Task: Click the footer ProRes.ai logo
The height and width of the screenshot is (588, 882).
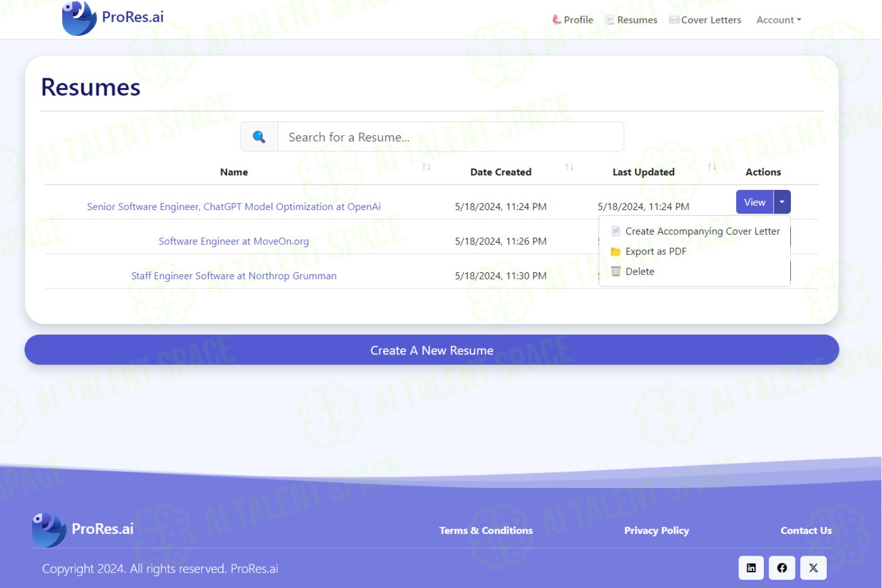Action: (83, 529)
